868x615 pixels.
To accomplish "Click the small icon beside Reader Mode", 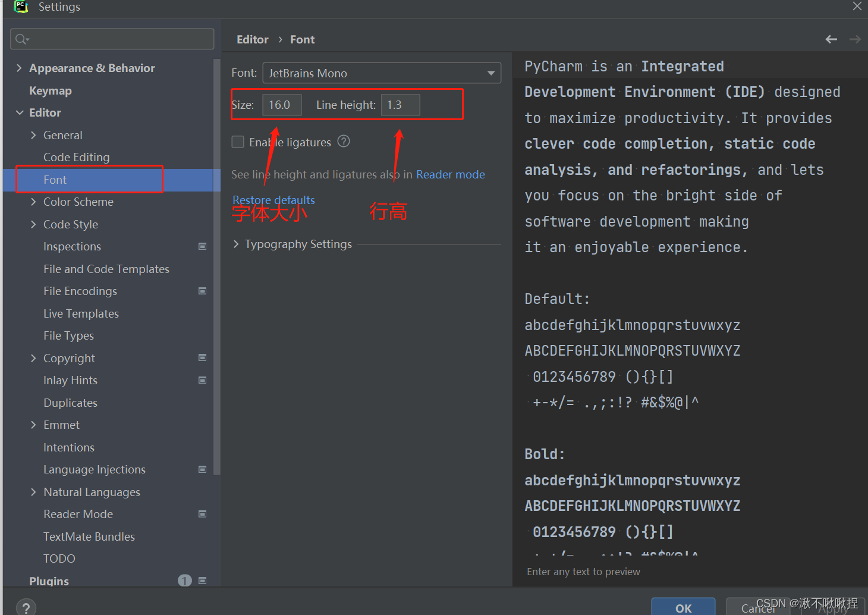I will point(202,513).
